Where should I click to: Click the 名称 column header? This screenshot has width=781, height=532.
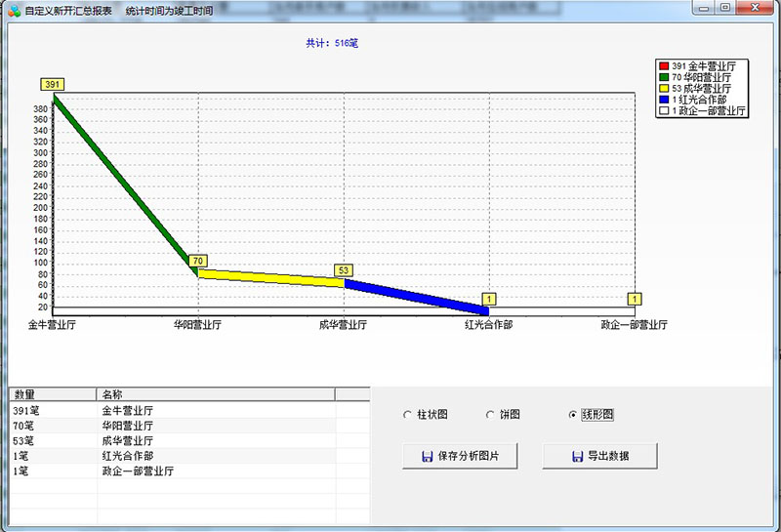[216, 394]
